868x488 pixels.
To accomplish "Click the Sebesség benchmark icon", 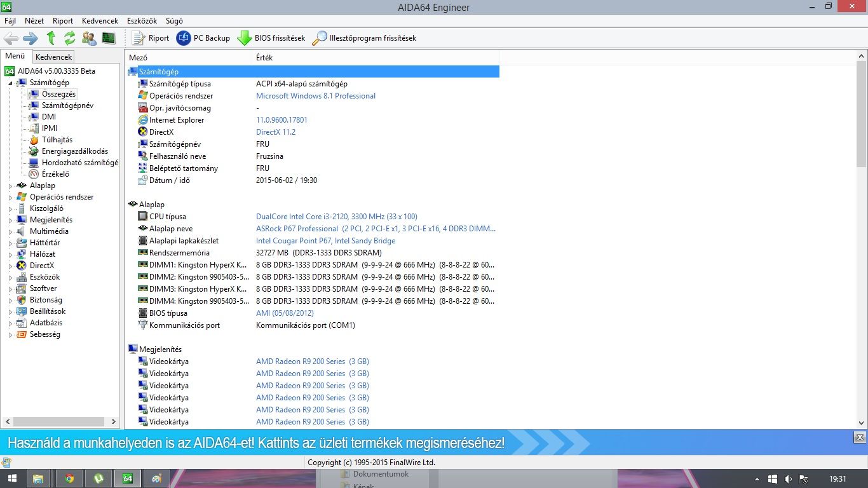I will click(x=22, y=334).
